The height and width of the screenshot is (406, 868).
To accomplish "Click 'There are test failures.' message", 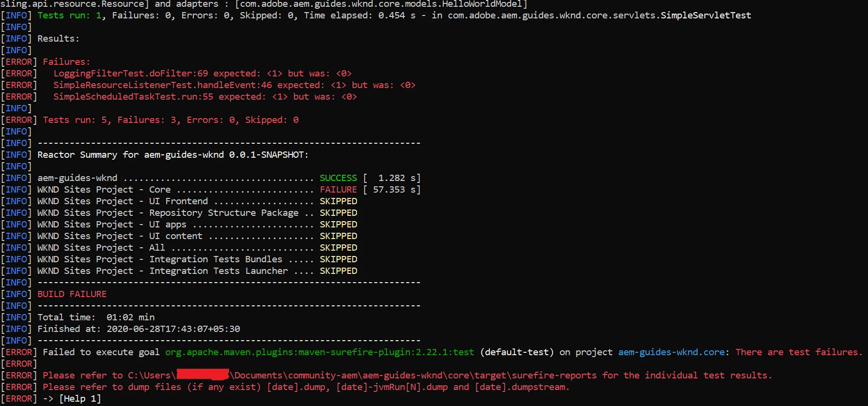I will coord(799,352).
